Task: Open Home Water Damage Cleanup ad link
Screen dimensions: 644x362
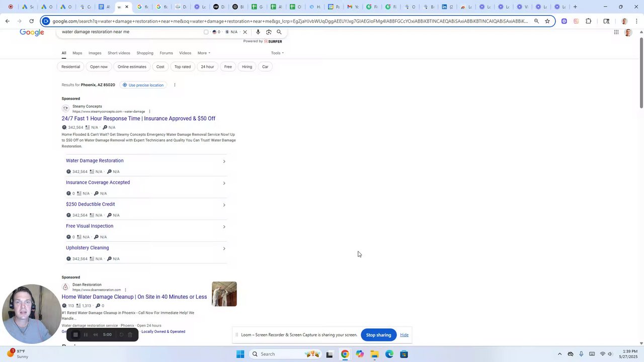Action: click(x=134, y=297)
